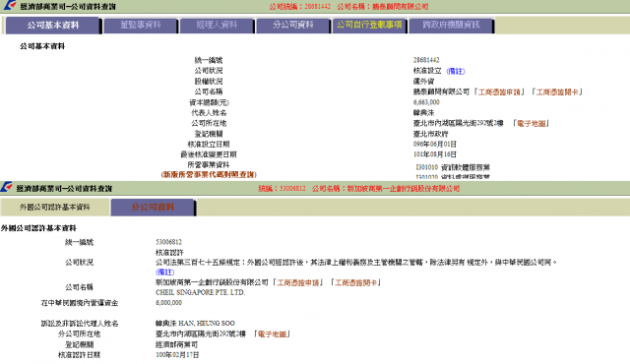Select the lower panel's red 分公司資料 tab
630x364 pixels.
(153, 207)
